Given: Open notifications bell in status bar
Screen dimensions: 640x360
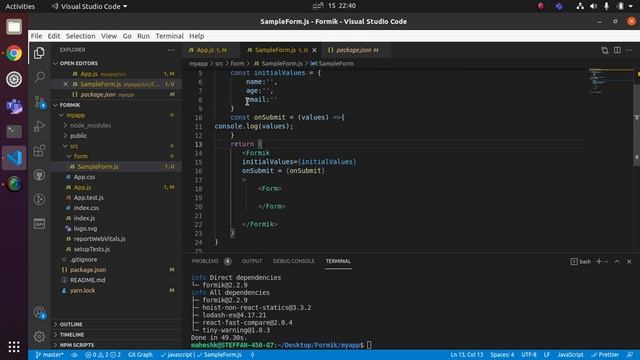Looking at the screenshot, I should (x=630, y=355).
